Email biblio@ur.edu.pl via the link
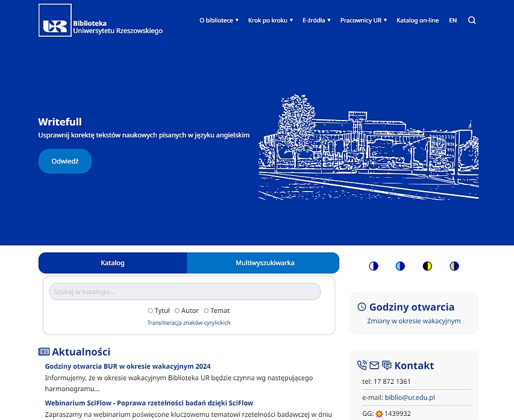 (x=410, y=398)
